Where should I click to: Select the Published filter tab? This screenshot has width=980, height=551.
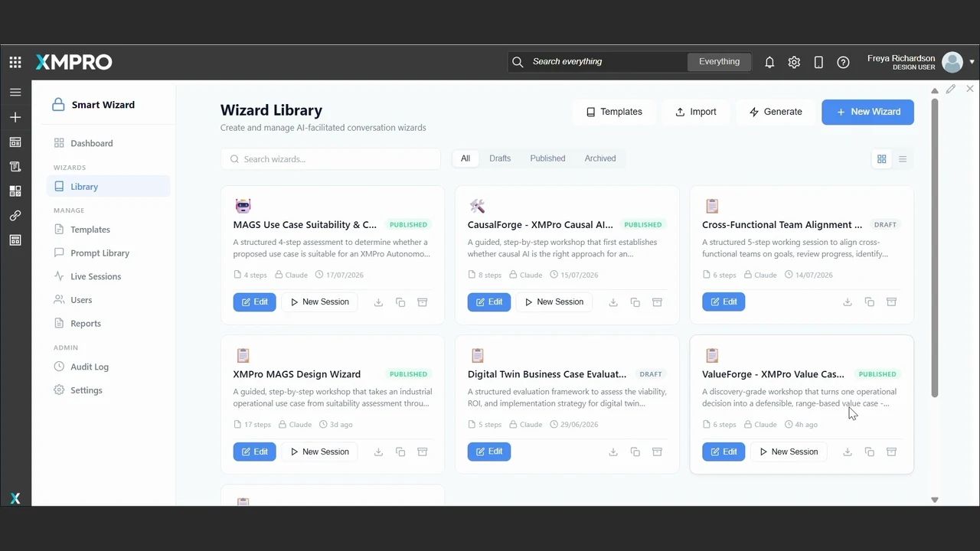click(547, 158)
